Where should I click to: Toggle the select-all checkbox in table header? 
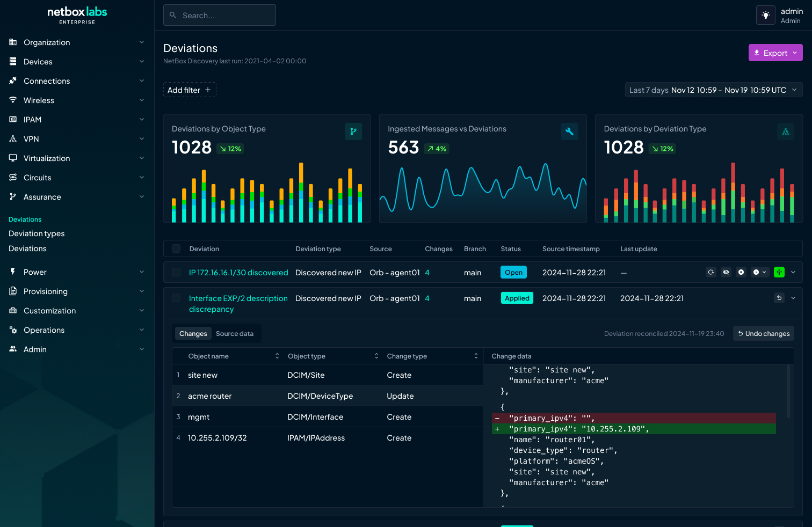click(x=176, y=248)
